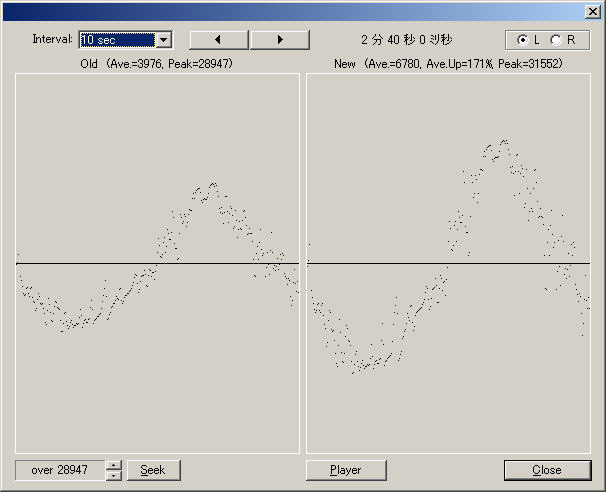The image size is (606, 492).
Task: Click the Seek button
Action: point(153,470)
